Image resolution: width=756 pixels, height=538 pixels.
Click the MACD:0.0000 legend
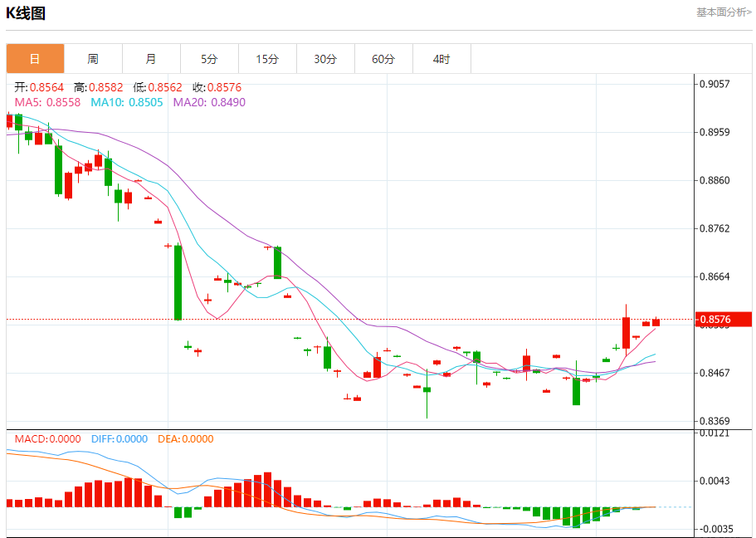(x=48, y=439)
